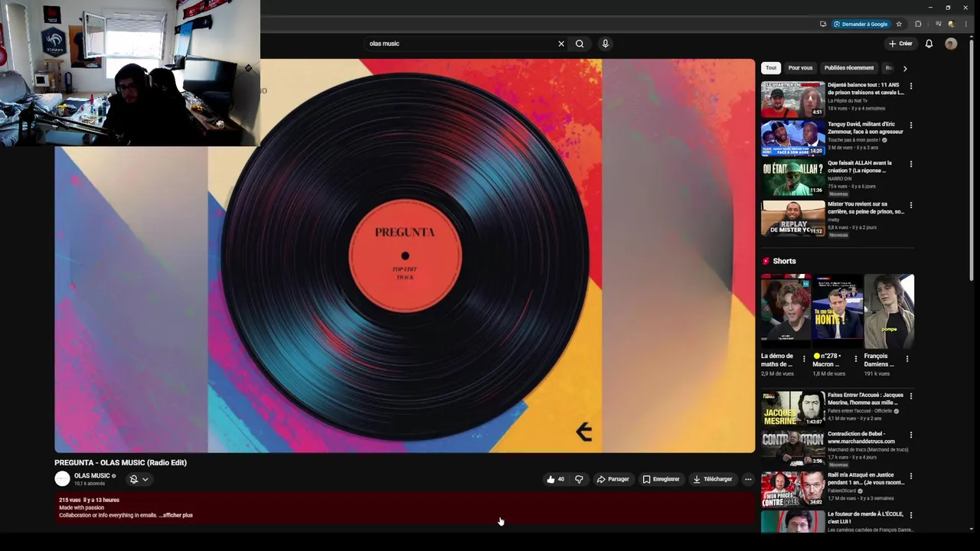Image resolution: width=980 pixels, height=551 pixels.
Task: Open options for Mister You revient video
Action: [x=911, y=205]
